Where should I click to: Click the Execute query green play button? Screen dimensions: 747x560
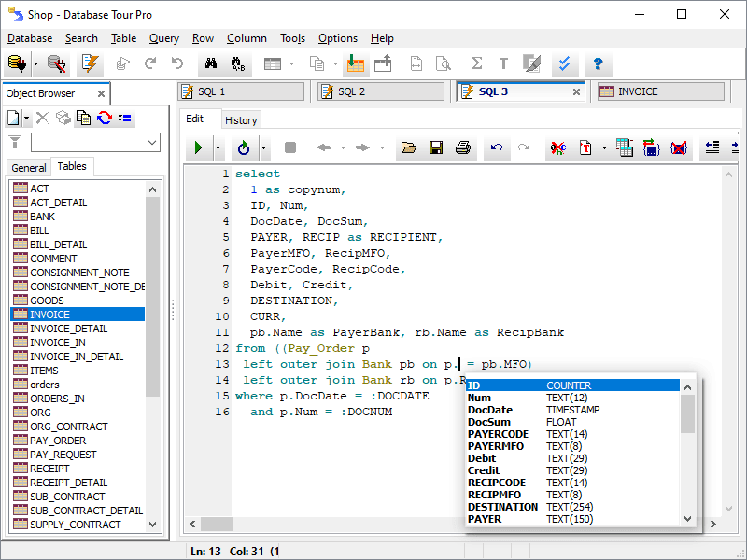point(198,147)
